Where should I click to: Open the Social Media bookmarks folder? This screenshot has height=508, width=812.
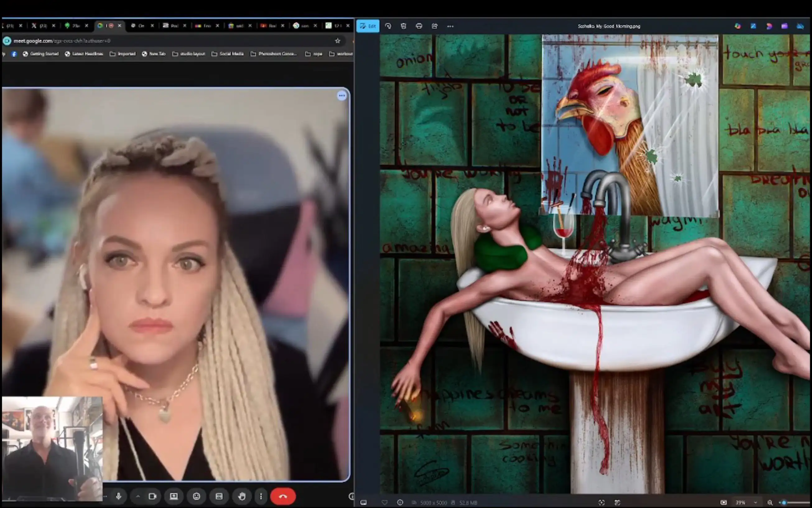pyautogui.click(x=228, y=54)
